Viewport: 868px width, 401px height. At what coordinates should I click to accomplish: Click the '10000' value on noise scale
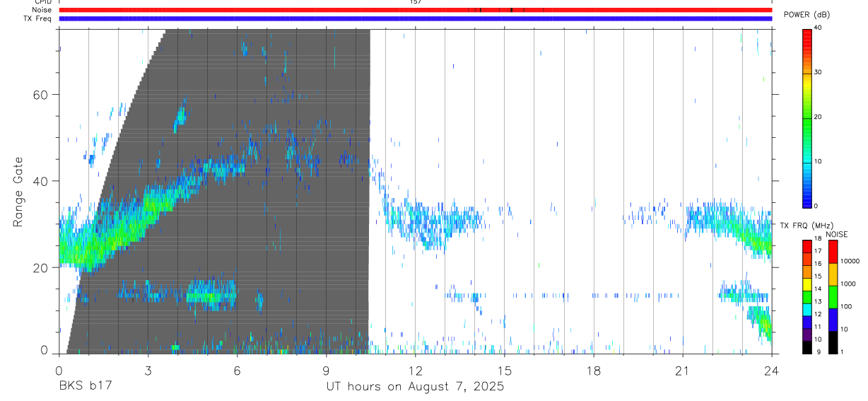coord(850,262)
